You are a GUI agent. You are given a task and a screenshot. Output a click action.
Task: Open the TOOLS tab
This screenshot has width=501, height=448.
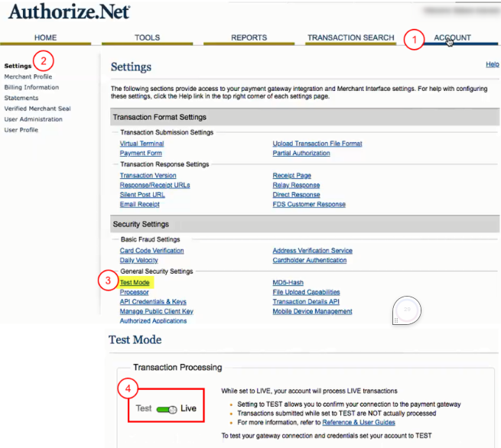pos(147,37)
